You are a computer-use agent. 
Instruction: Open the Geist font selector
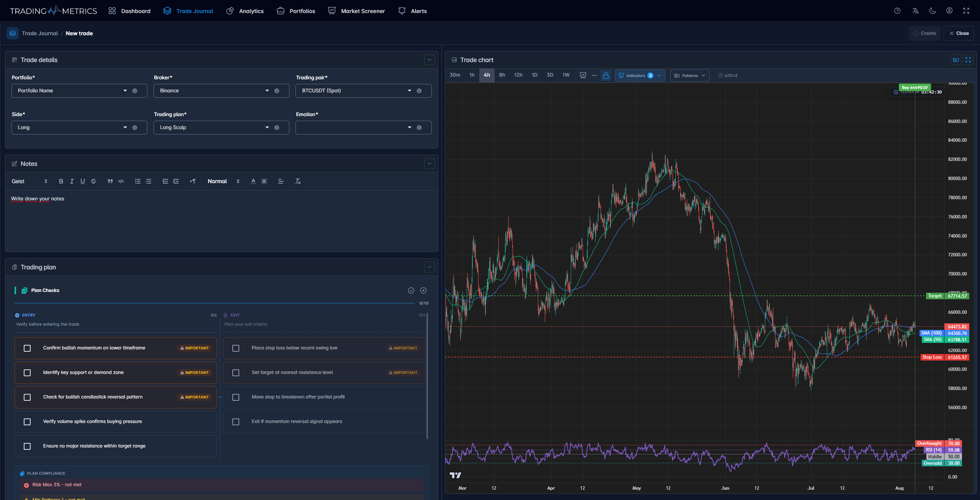point(29,181)
